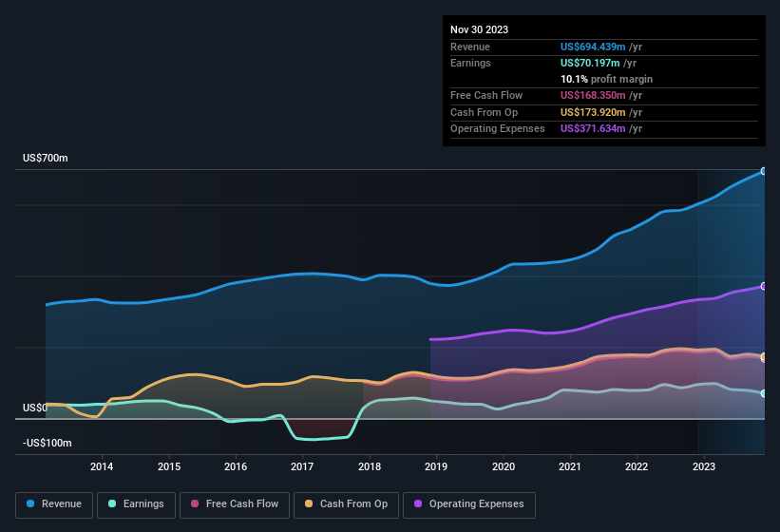Click the Operating Expenses label in tooltip
This screenshot has height=532, width=780.
pos(498,129)
